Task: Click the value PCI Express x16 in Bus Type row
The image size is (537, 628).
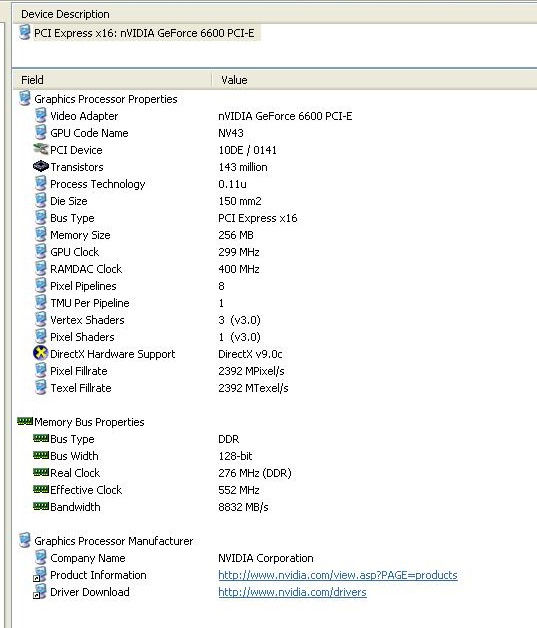Action: (x=257, y=218)
